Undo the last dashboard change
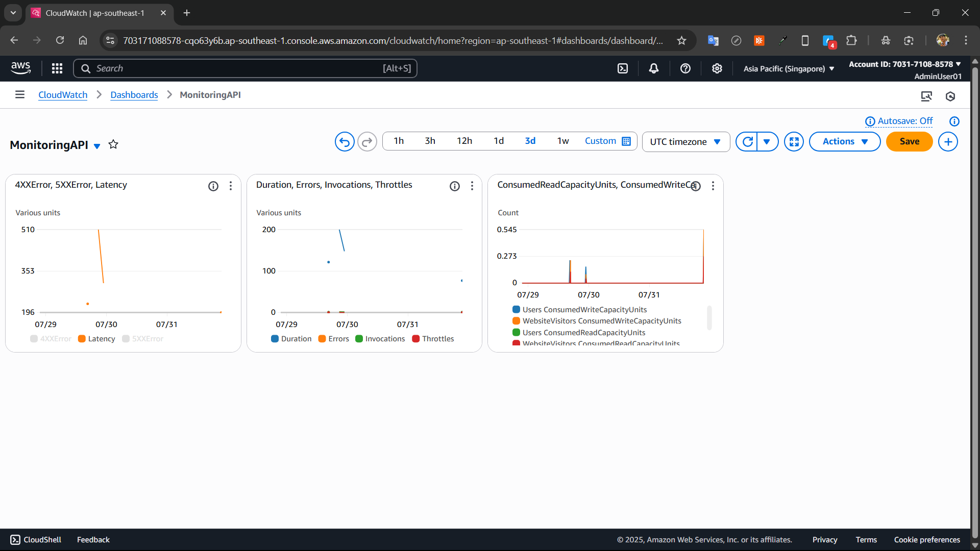The width and height of the screenshot is (980, 551). (345, 142)
